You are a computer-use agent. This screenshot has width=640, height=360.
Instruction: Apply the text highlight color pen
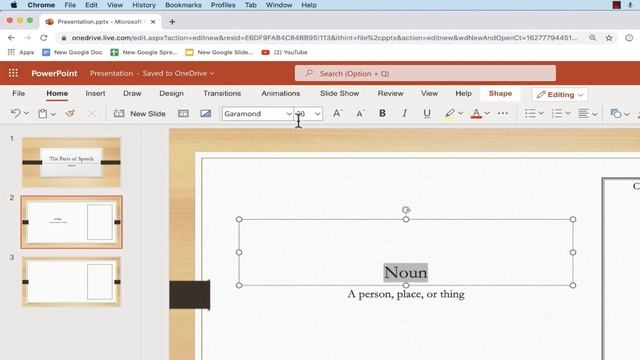point(449,113)
